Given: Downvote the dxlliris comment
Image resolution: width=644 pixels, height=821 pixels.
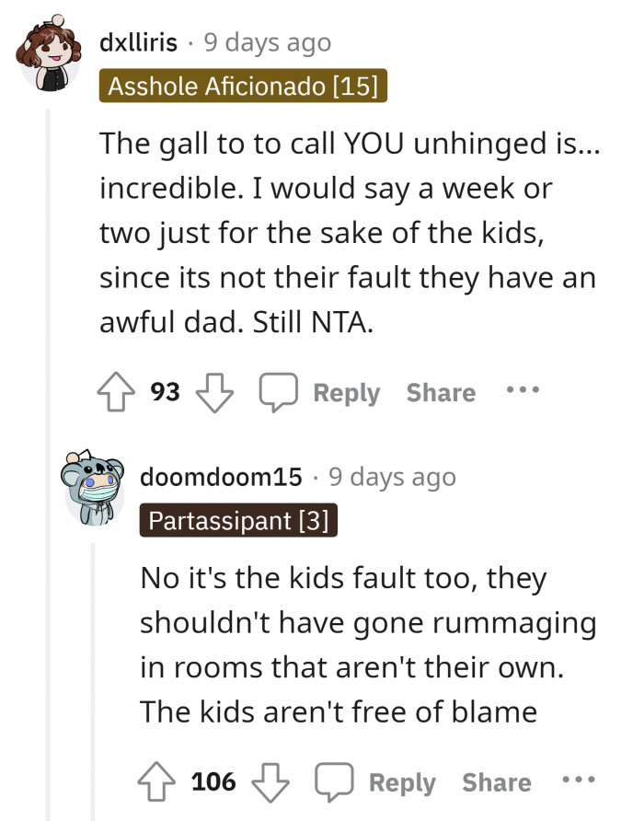Looking at the screenshot, I should 213,392.
